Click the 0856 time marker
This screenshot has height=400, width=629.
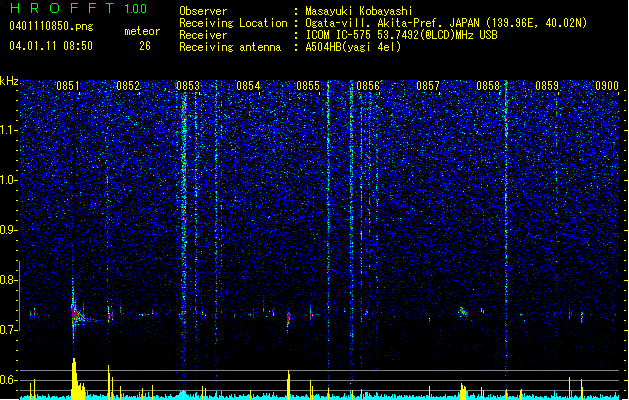[368, 86]
